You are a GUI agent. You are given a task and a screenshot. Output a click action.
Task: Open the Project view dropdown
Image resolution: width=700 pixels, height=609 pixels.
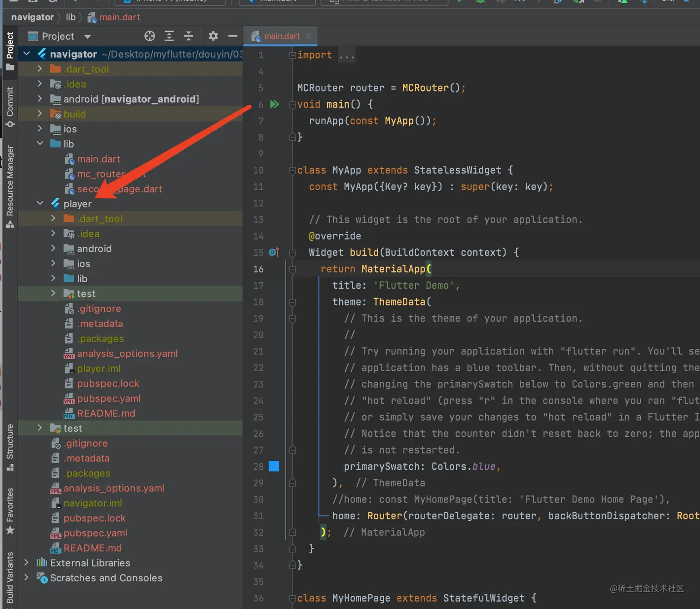pyautogui.click(x=87, y=37)
